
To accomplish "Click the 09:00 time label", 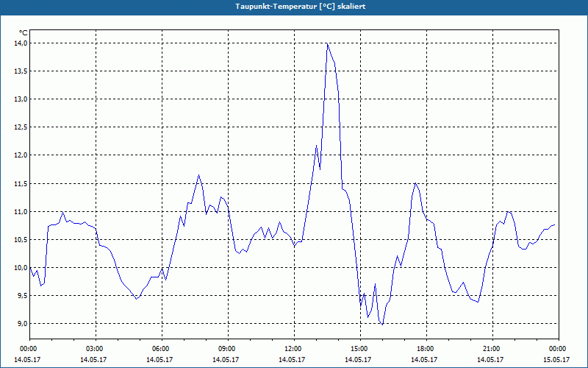I will tap(228, 349).
